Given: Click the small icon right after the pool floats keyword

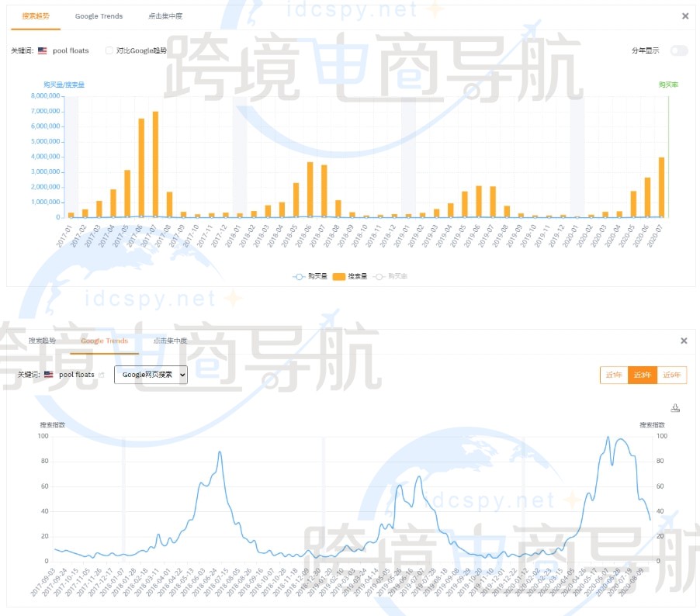Looking at the screenshot, I should 102,375.
